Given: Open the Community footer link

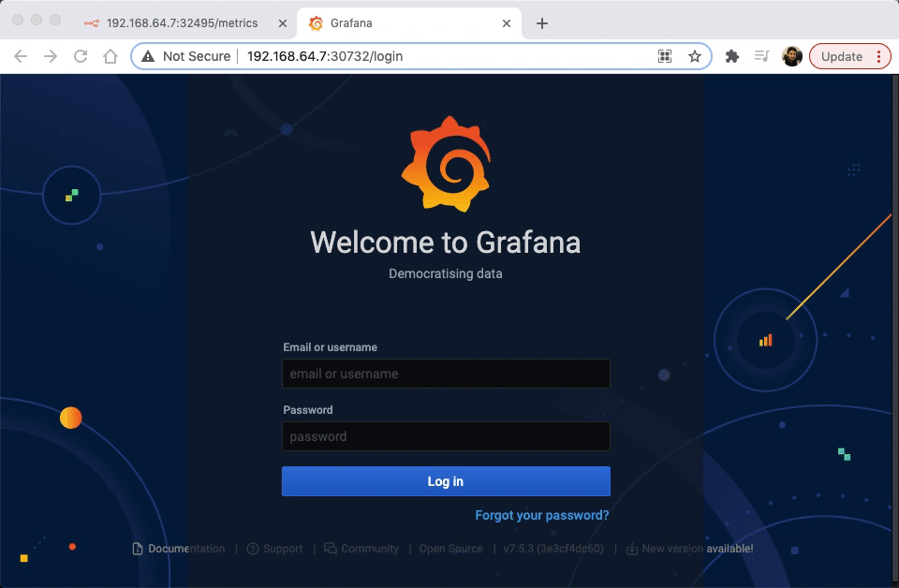Looking at the screenshot, I should [370, 549].
